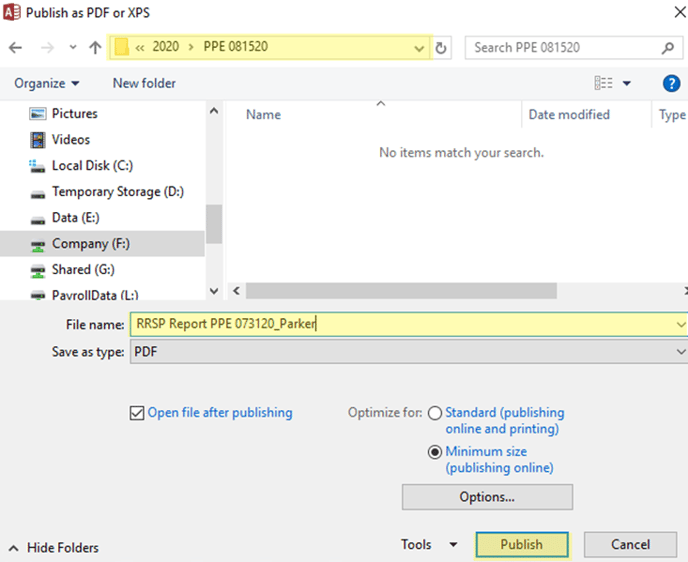Click the File name text field
This screenshot has height=562, width=688.
[400, 324]
